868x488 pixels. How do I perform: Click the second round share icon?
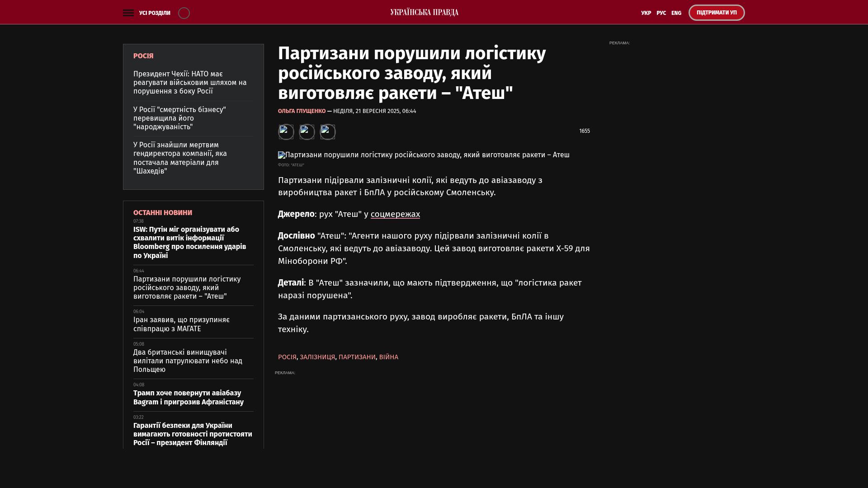tap(307, 132)
